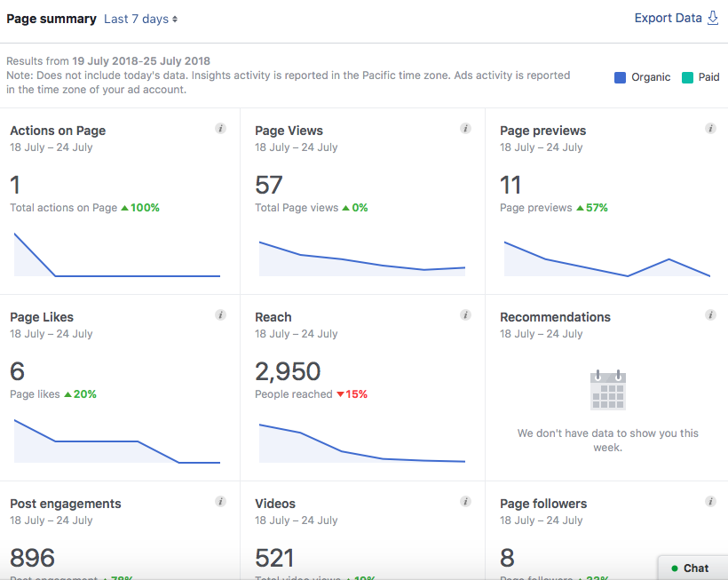
Task: Click the 11 Page previews value
Action: click(x=510, y=185)
